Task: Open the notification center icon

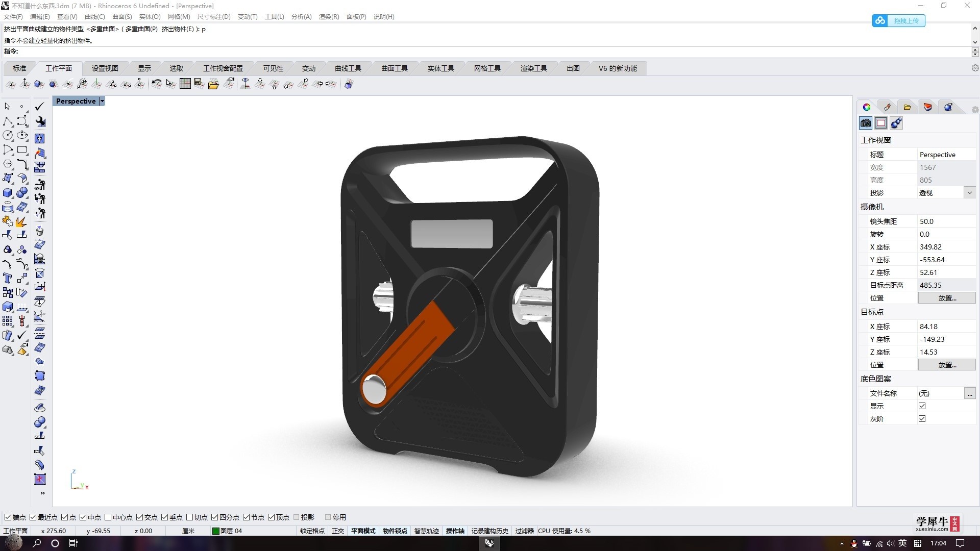Action: (x=960, y=543)
